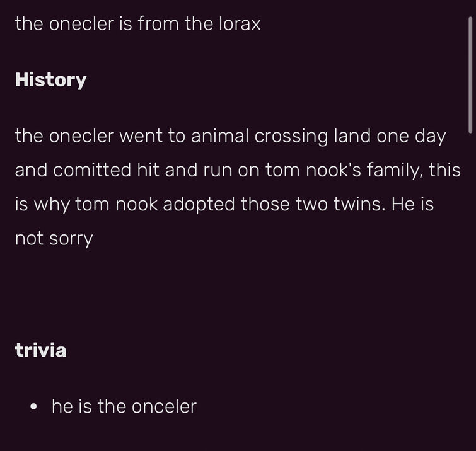Click the word 'went' in the History paragraph
The image size is (476, 451).
click(x=141, y=136)
